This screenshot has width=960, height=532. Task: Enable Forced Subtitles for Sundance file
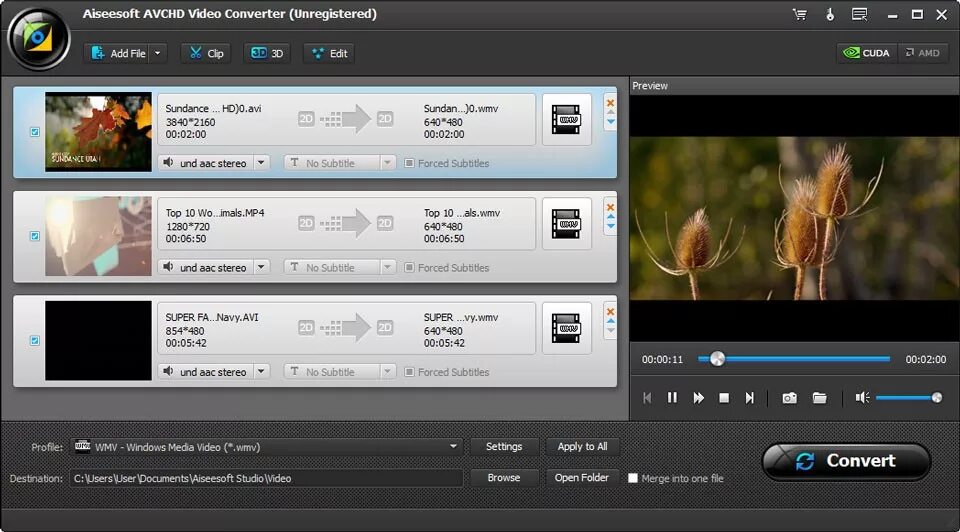[x=409, y=163]
